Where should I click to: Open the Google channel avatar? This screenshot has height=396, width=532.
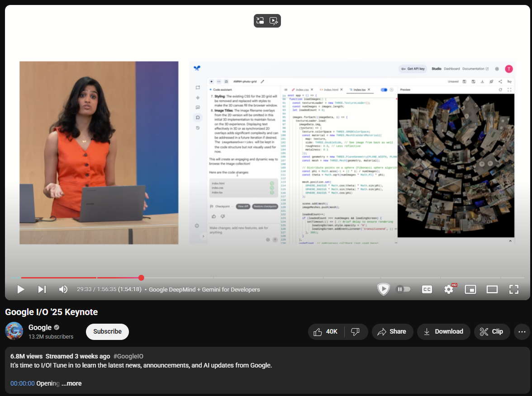pos(14,331)
